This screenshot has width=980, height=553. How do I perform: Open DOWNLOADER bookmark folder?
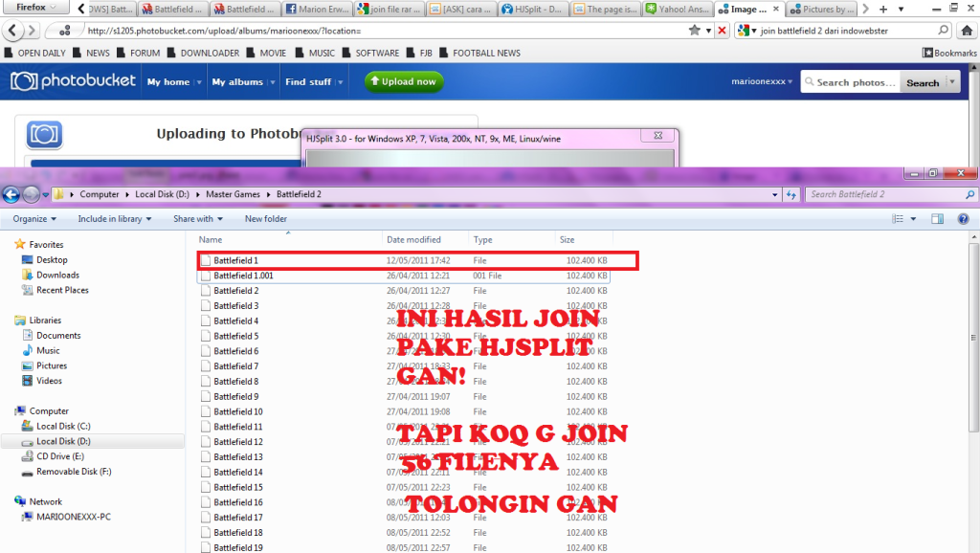(x=204, y=54)
